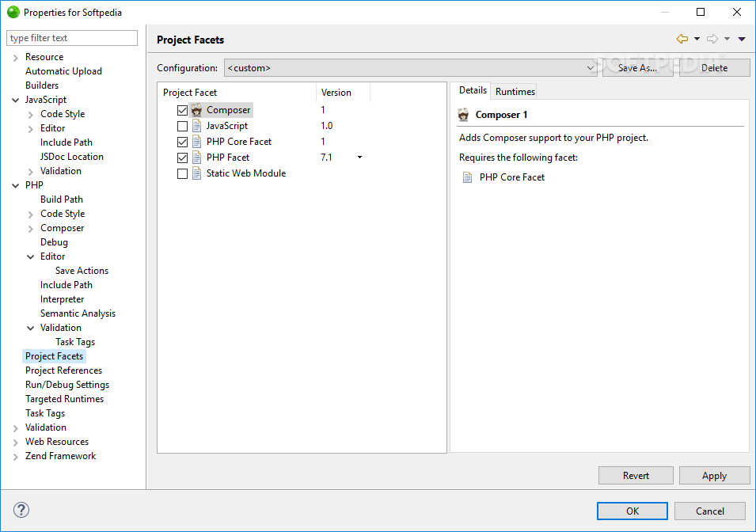
Task: Select the Details tab
Action: click(473, 90)
